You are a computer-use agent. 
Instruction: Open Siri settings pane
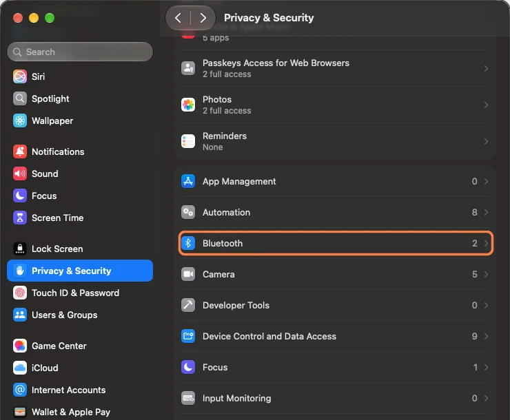[80, 76]
